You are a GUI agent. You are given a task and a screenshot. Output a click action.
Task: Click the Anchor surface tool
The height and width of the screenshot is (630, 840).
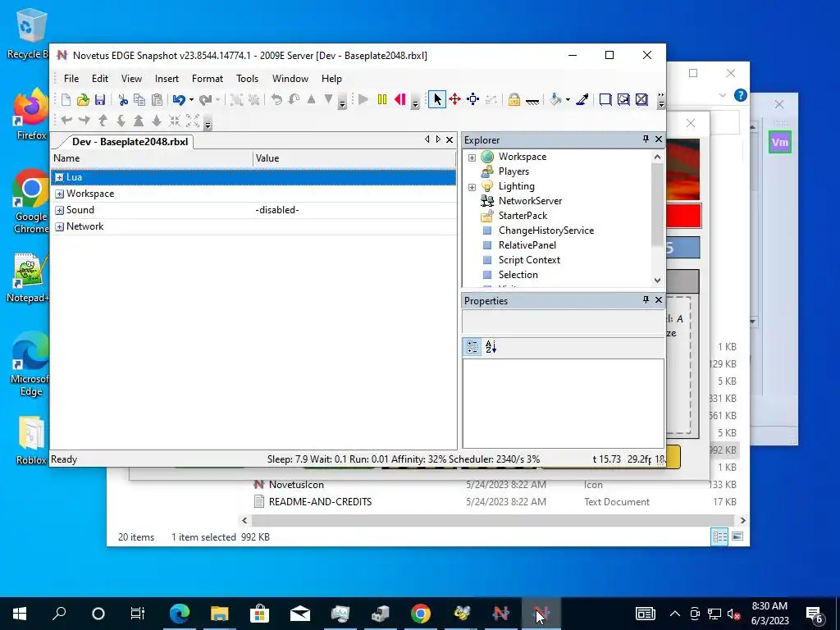532,99
